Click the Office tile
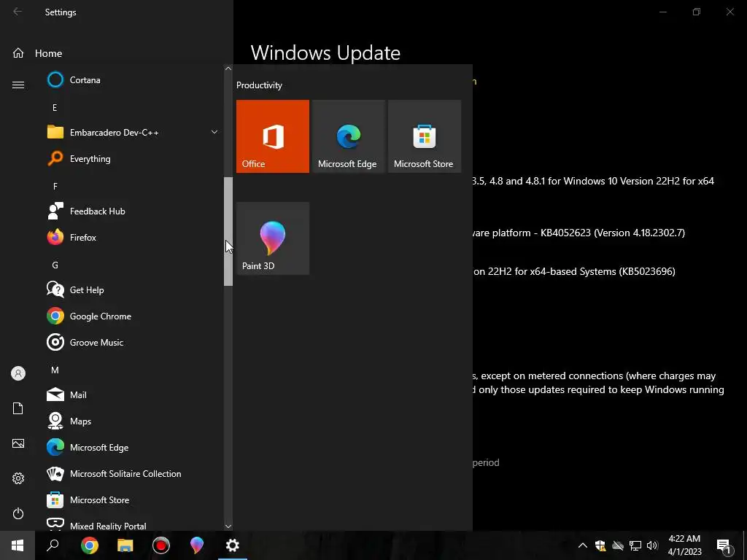The height and width of the screenshot is (560, 747). click(273, 136)
